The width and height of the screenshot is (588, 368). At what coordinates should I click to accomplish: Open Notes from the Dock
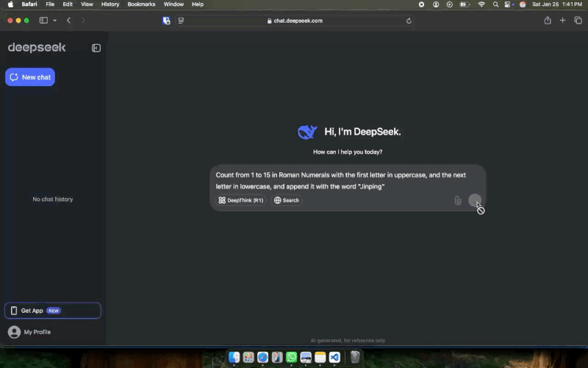[320, 357]
